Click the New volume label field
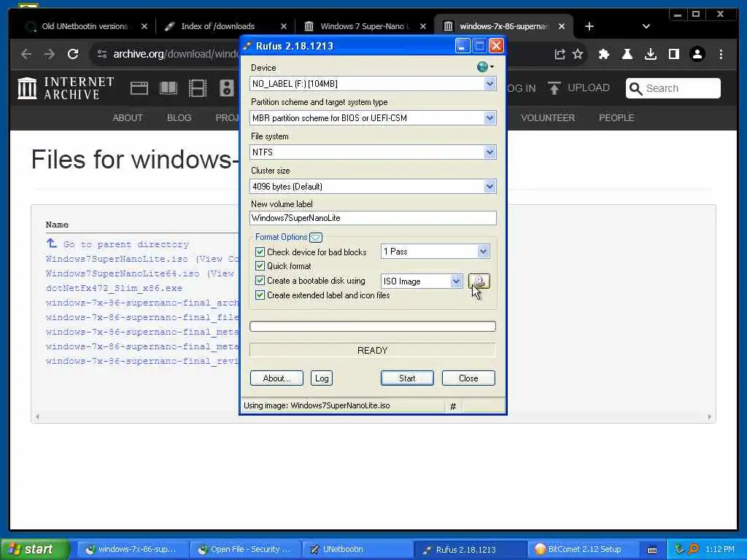Viewport: 747px width, 560px height. tap(373, 218)
